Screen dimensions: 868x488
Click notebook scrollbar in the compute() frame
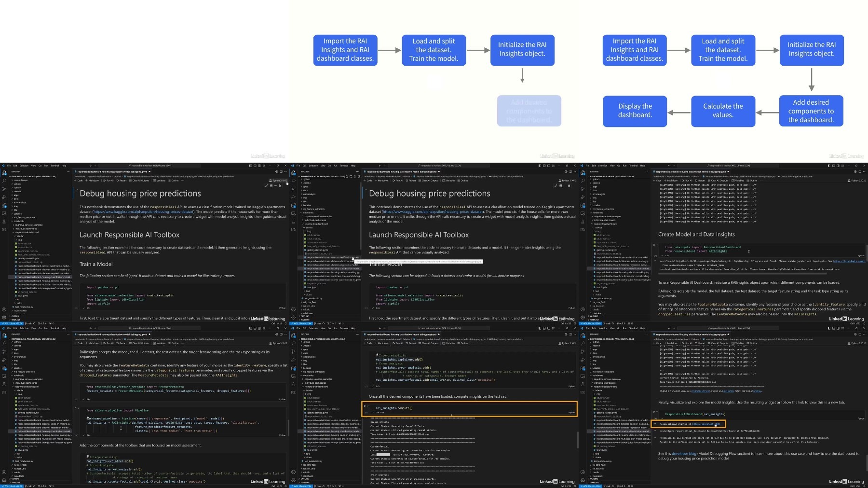[578, 439]
